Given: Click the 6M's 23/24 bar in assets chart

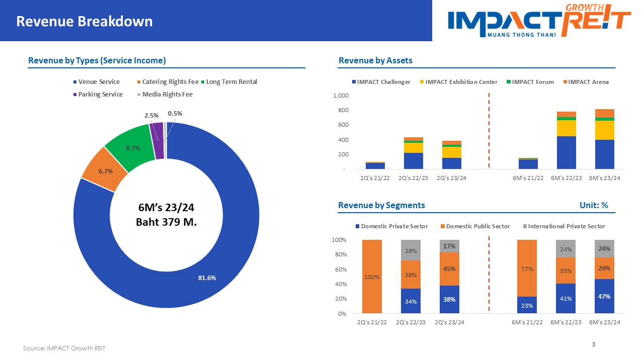Looking at the screenshot, I should click(605, 139).
